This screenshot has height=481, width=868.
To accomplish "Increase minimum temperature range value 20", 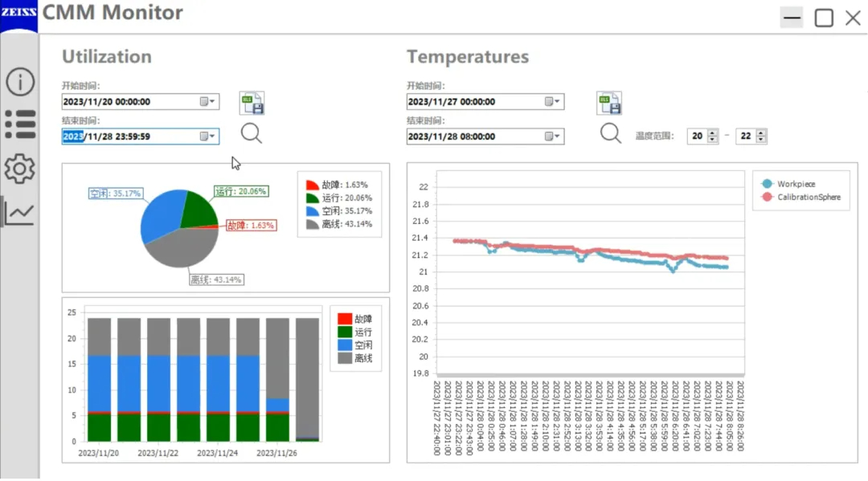I will pos(713,132).
